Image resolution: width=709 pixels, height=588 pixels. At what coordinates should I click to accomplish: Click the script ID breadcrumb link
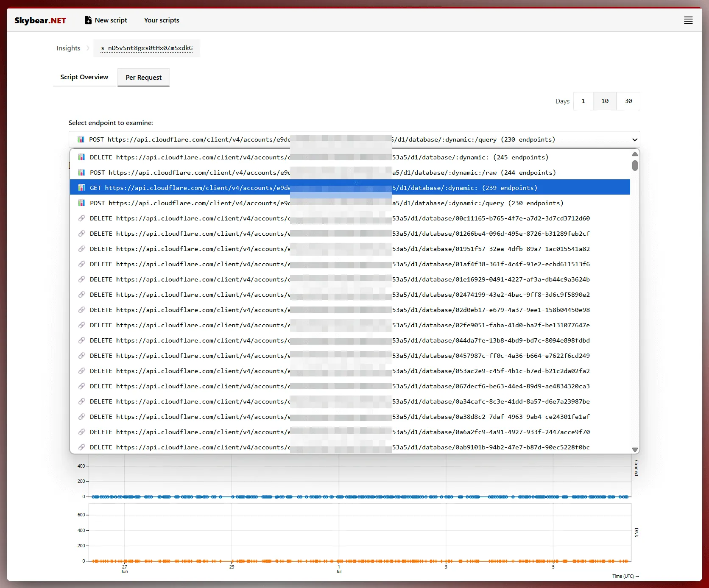click(147, 48)
